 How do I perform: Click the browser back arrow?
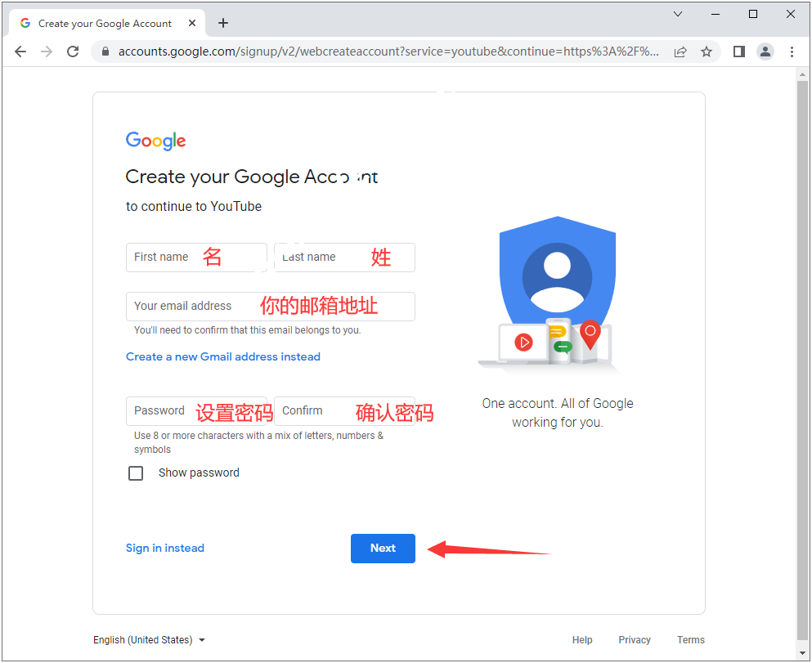[x=20, y=52]
